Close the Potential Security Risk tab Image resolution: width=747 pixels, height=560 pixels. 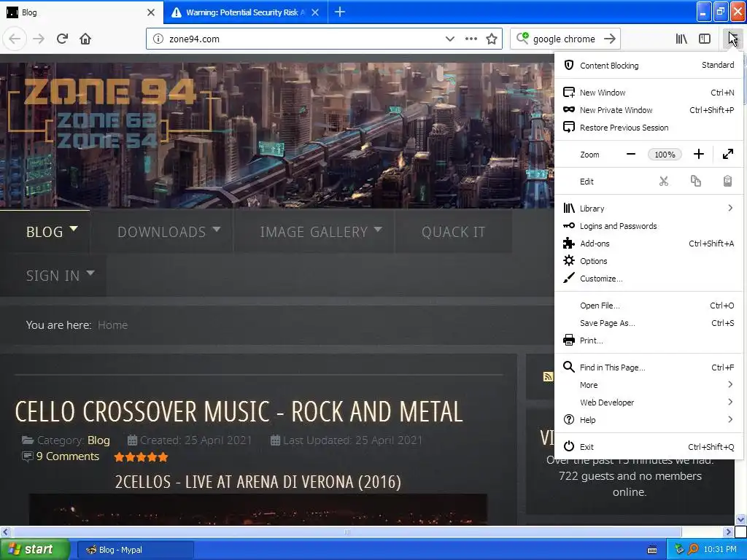click(x=315, y=12)
